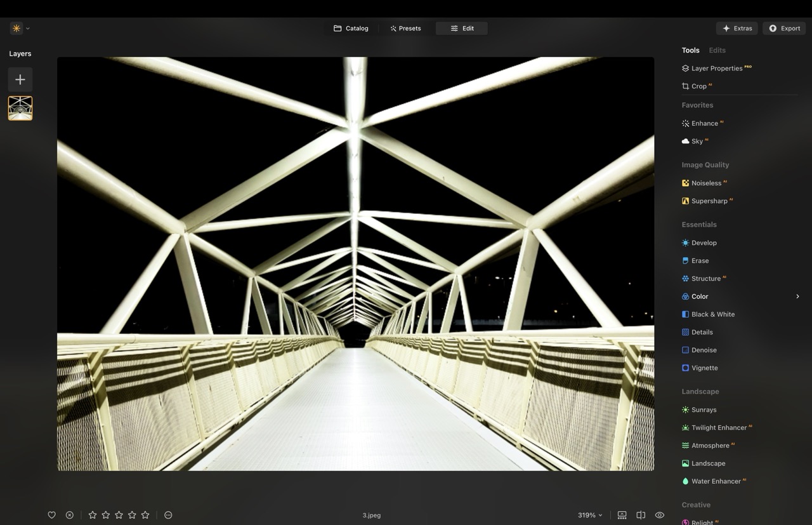
Task: Click the Export button
Action: (x=783, y=28)
